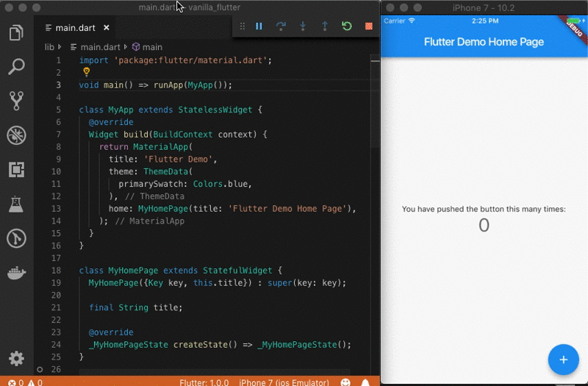The width and height of the screenshot is (588, 386).
Task: Click the Step Out debug button
Action: click(325, 26)
